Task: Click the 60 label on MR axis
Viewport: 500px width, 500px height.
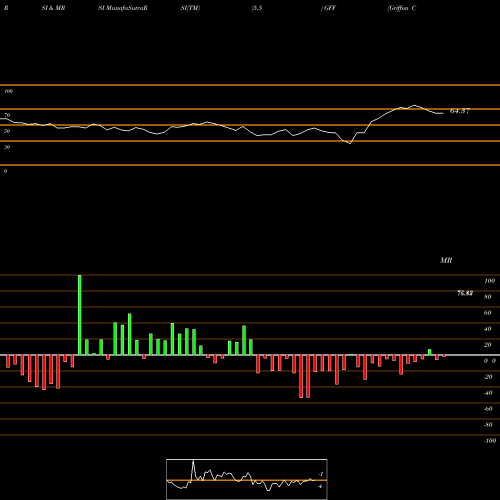Action: click(488, 313)
